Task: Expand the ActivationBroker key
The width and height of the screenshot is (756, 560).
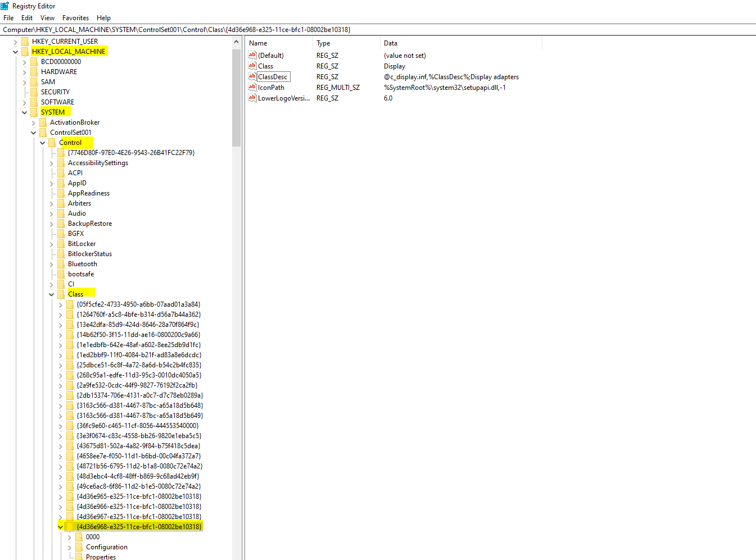Action: tap(33, 122)
